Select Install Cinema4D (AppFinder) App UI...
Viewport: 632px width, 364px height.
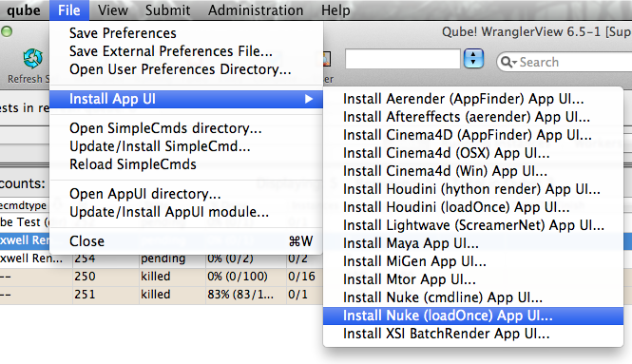[x=473, y=135]
